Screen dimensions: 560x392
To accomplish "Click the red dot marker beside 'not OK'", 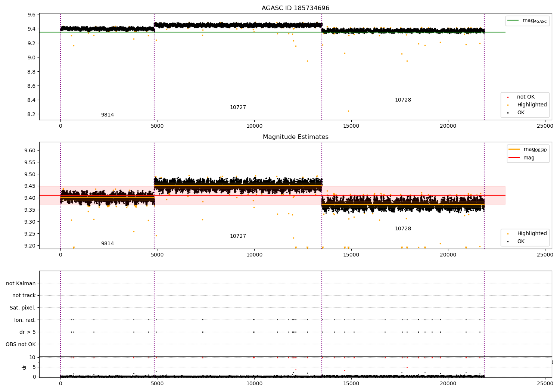I will 508,97.
